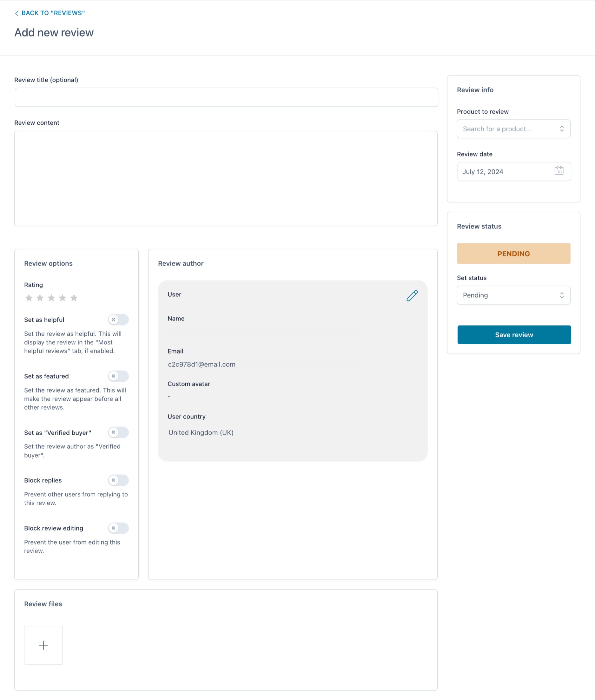The height and width of the screenshot is (700, 595).
Task: Open the Set status Pending dropdown
Action: [513, 295]
